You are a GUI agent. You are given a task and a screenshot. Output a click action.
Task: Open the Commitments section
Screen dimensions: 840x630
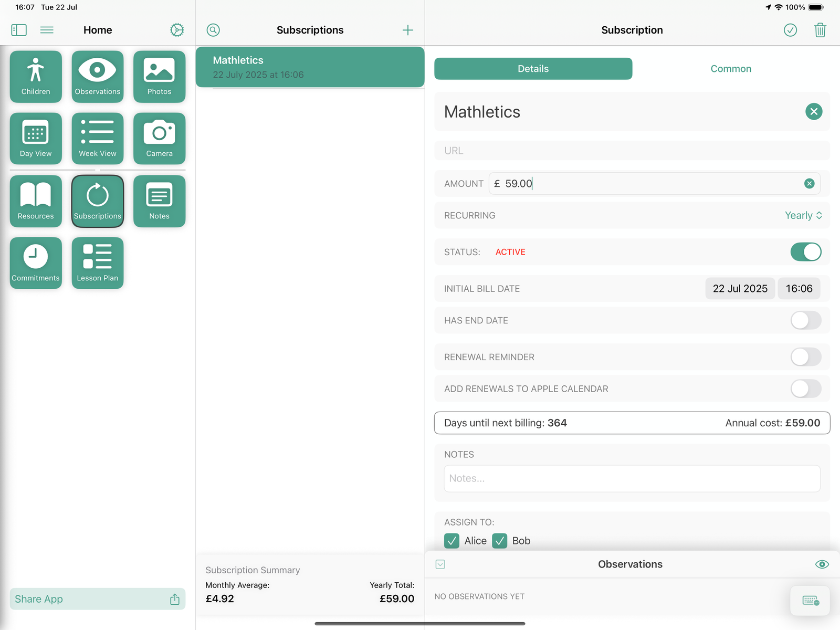(35, 262)
